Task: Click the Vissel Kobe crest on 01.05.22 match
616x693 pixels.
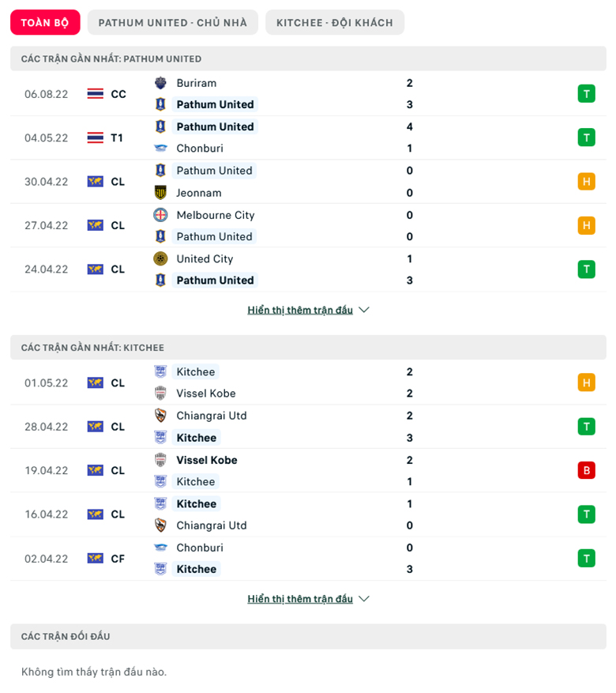Action: point(160,393)
